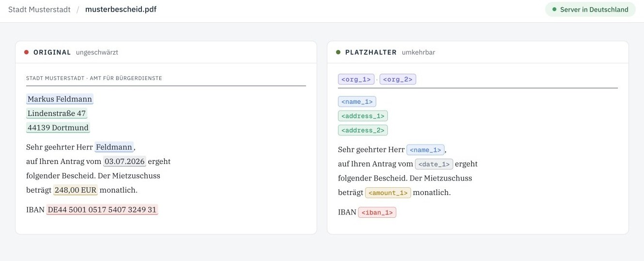Click 'folgender Bescheid' text in placeholder panel
Viewport: 644px width, 261px height.
(372, 178)
